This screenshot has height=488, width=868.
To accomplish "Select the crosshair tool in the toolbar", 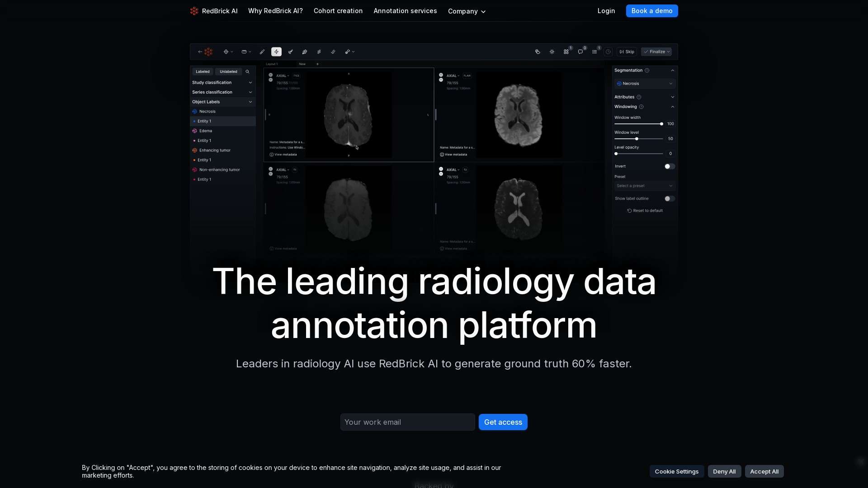I will coord(226,52).
